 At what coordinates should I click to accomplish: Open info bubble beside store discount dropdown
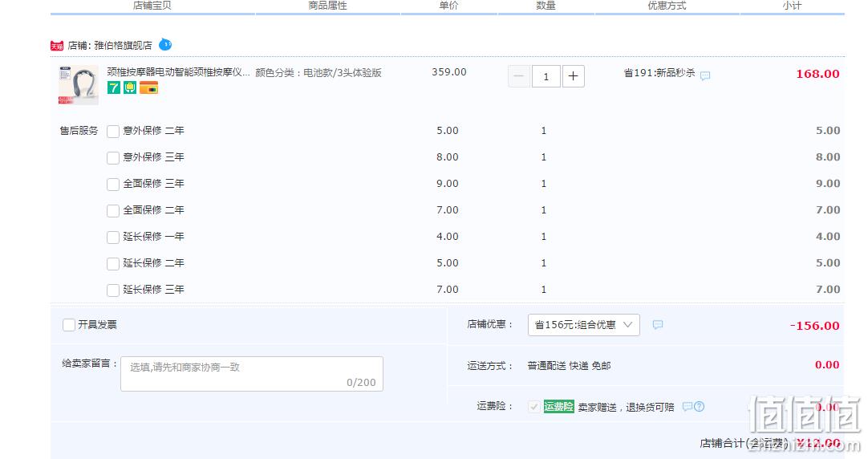[658, 325]
